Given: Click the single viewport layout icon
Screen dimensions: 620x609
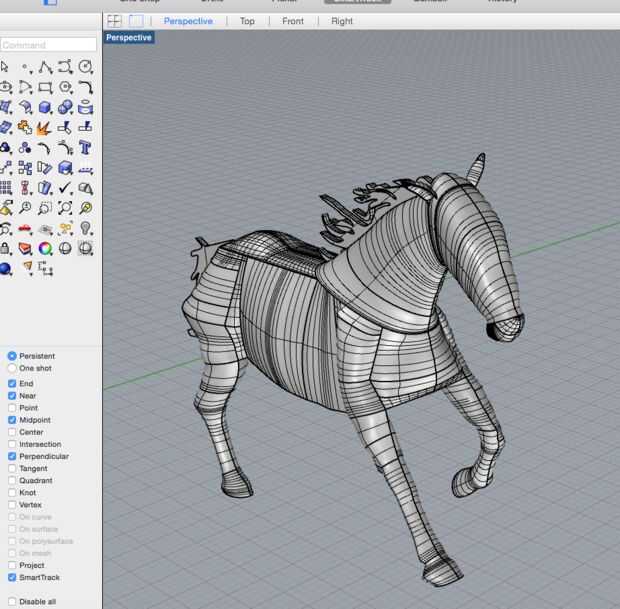Looking at the screenshot, I should (133, 21).
